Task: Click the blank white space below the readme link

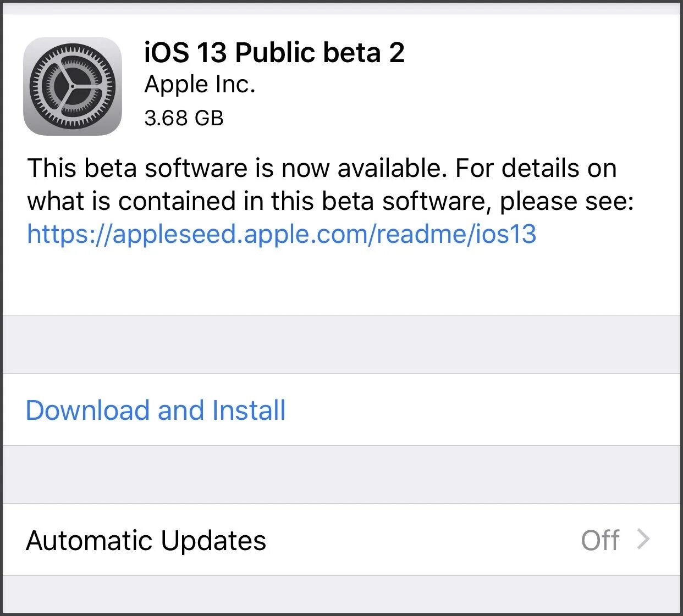Action: (341, 280)
